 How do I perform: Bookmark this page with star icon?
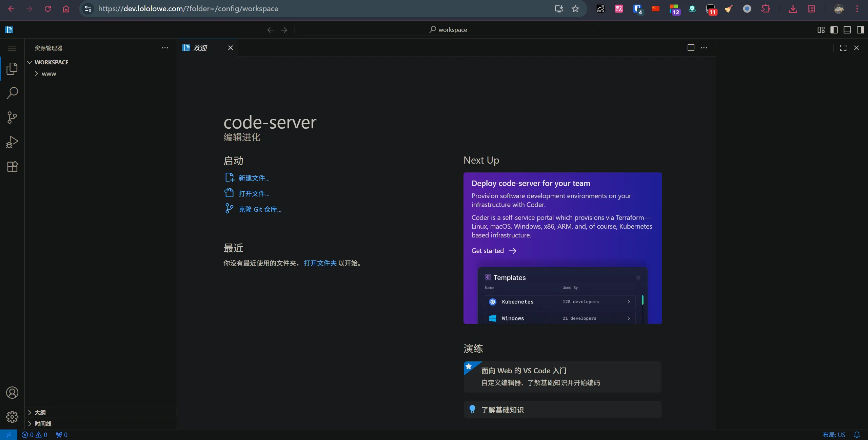click(x=575, y=9)
